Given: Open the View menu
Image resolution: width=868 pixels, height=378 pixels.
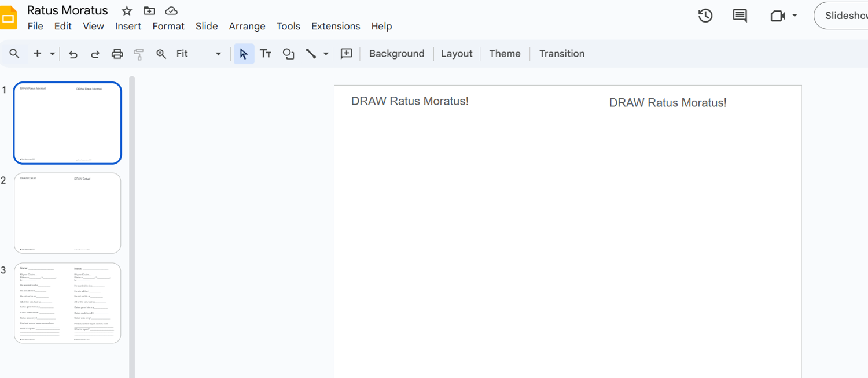Looking at the screenshot, I should point(93,26).
